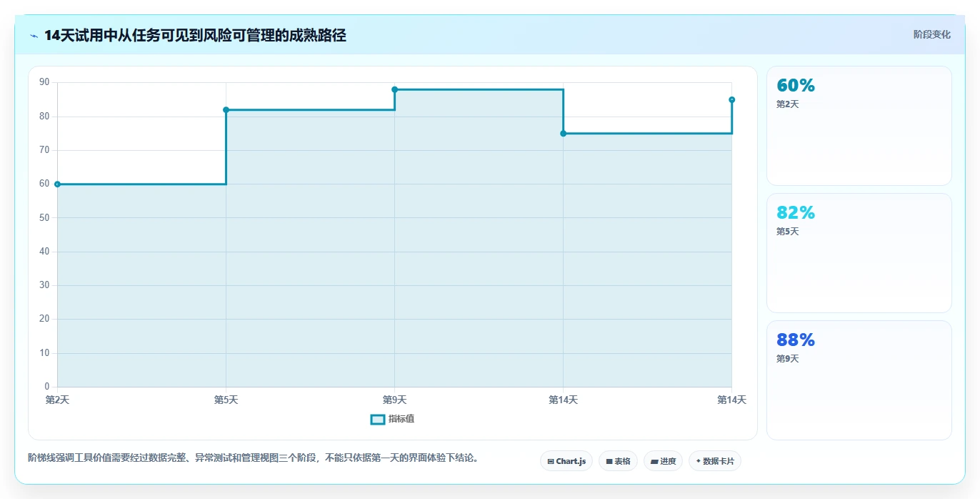Click the y-axis label 90
The height and width of the screenshot is (499, 980).
coord(44,82)
